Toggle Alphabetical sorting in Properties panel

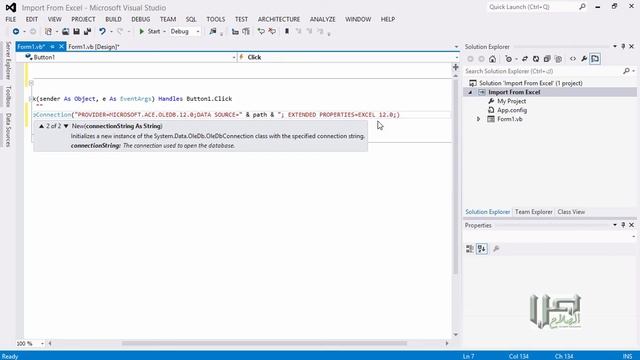tap(482, 249)
